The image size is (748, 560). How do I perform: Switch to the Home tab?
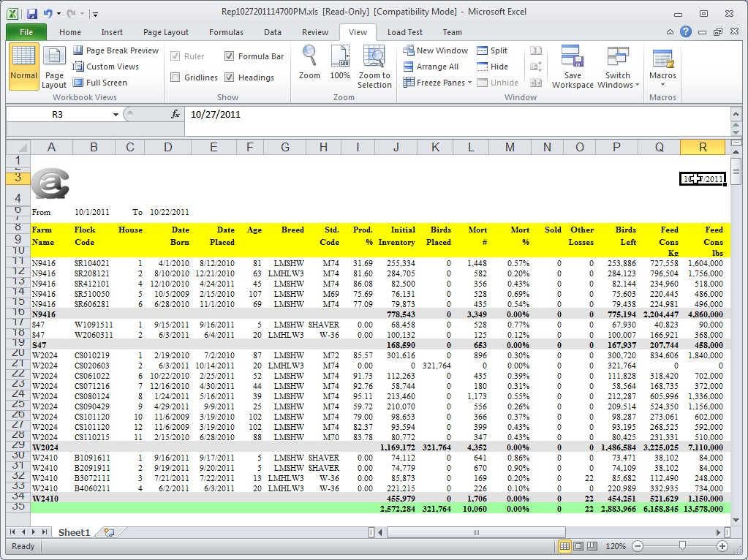point(70,32)
